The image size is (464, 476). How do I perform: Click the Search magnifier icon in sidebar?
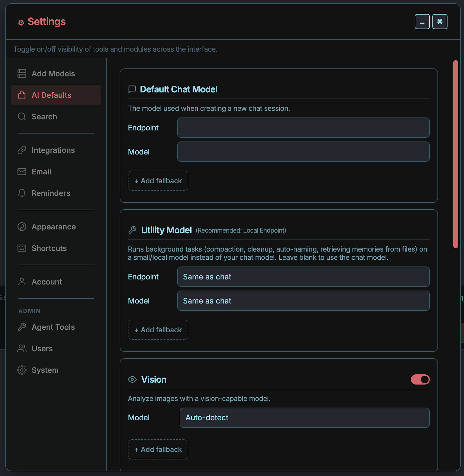(22, 117)
